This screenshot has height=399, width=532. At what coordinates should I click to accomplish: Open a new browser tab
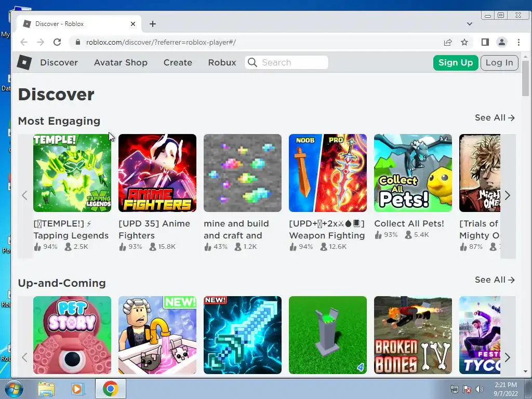pyautogui.click(x=153, y=24)
